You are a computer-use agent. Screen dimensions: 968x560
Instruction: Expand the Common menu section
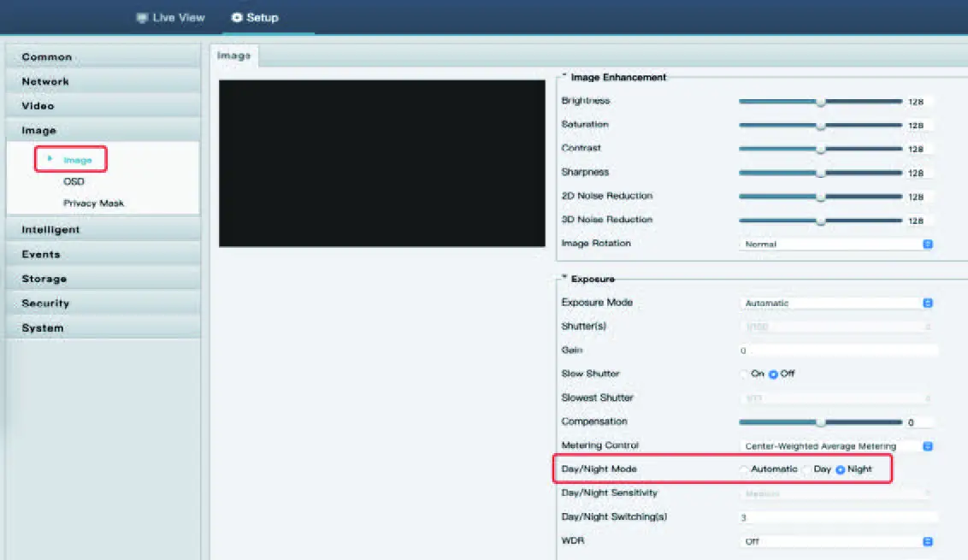103,56
